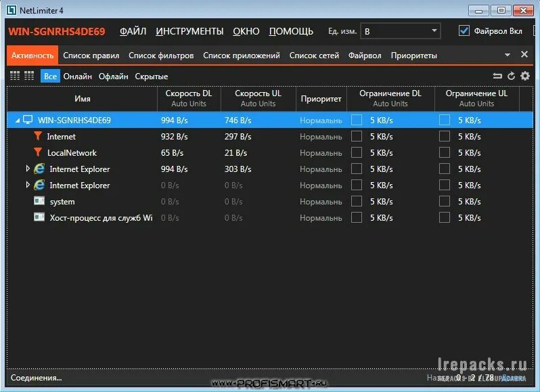Click icon of Internet Explorer 994 B/s row
540x392 pixels.
(39, 169)
